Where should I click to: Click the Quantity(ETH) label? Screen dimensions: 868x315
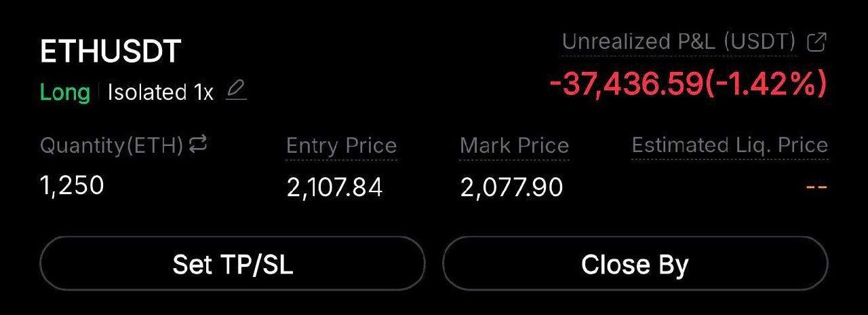[112, 145]
